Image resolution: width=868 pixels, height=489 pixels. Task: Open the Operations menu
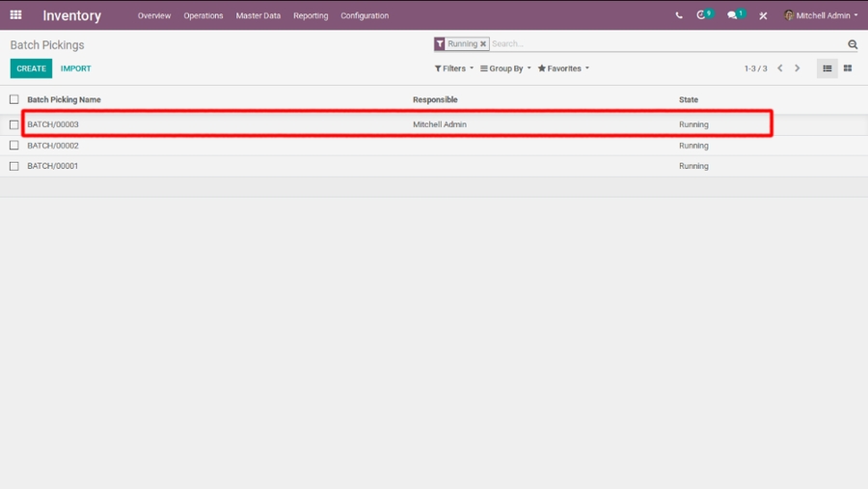click(203, 15)
